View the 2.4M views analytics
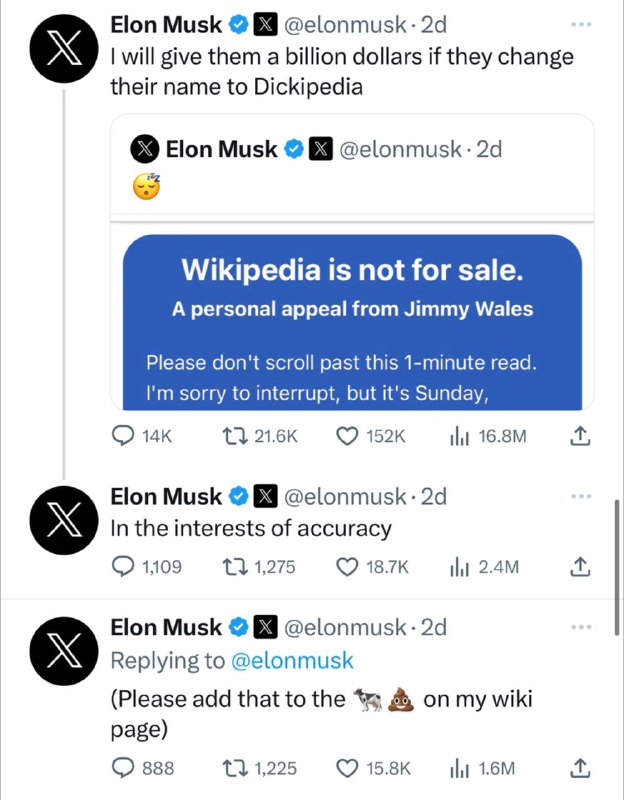The image size is (624, 800). coord(463,567)
